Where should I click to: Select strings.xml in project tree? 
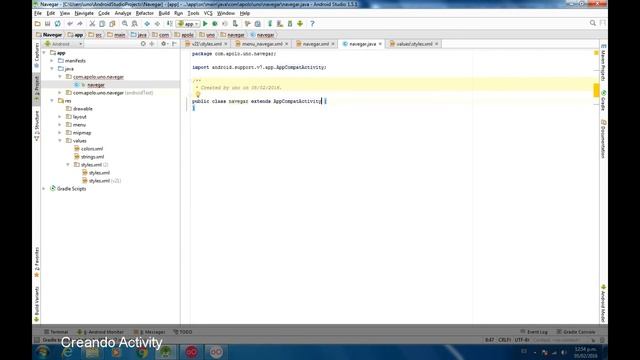pyautogui.click(x=92, y=157)
